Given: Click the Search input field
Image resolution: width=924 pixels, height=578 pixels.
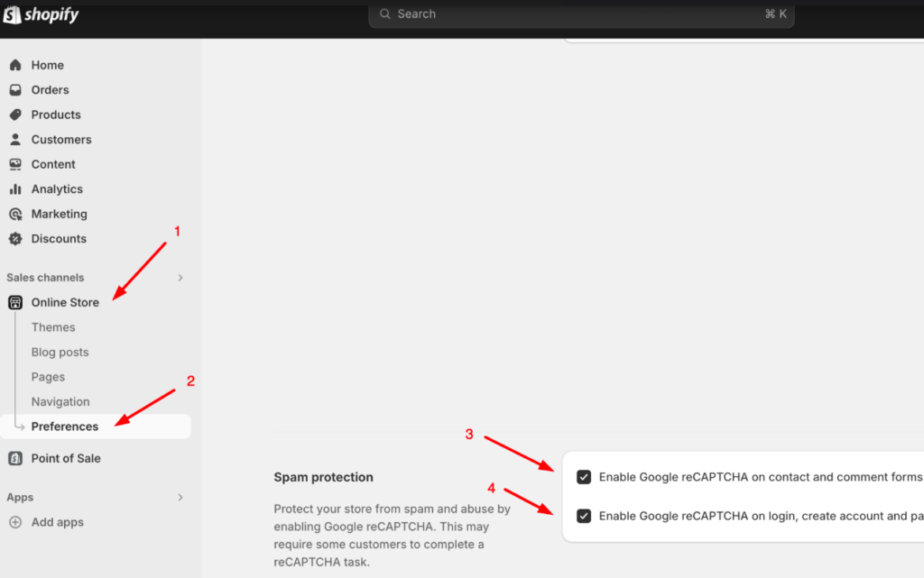Looking at the screenshot, I should 581,14.
